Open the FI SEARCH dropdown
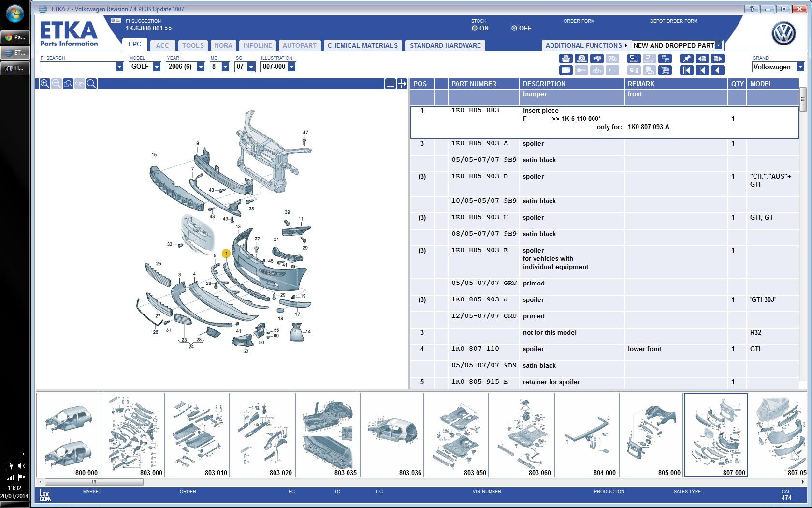Viewport: 812px width, 508px height. 119,67
